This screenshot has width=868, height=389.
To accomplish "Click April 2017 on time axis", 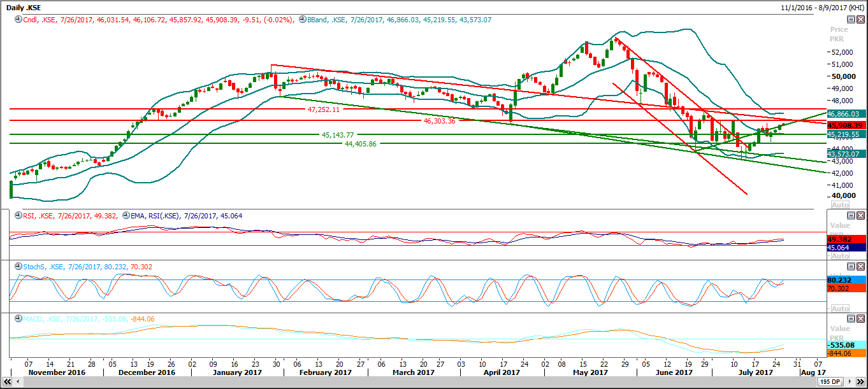I will coord(500,372).
